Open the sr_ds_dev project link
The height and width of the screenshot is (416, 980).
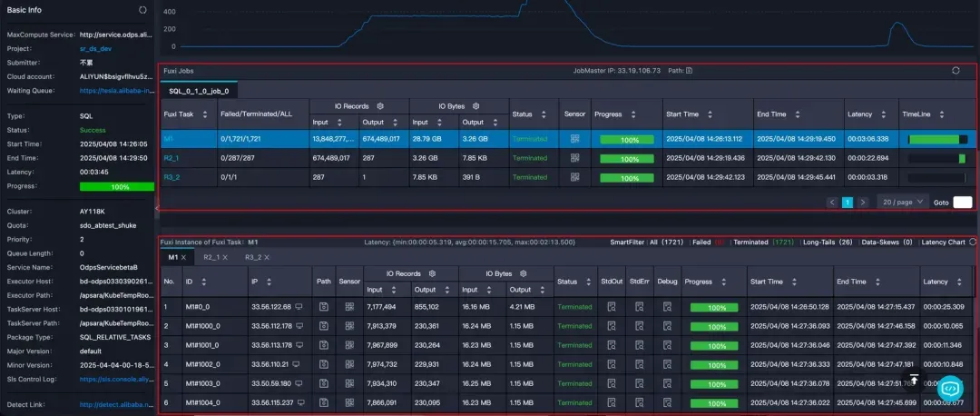95,49
